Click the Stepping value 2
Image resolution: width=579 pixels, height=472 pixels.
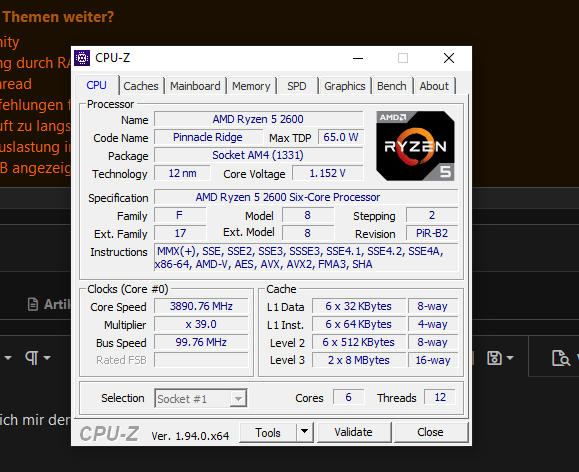(x=432, y=215)
